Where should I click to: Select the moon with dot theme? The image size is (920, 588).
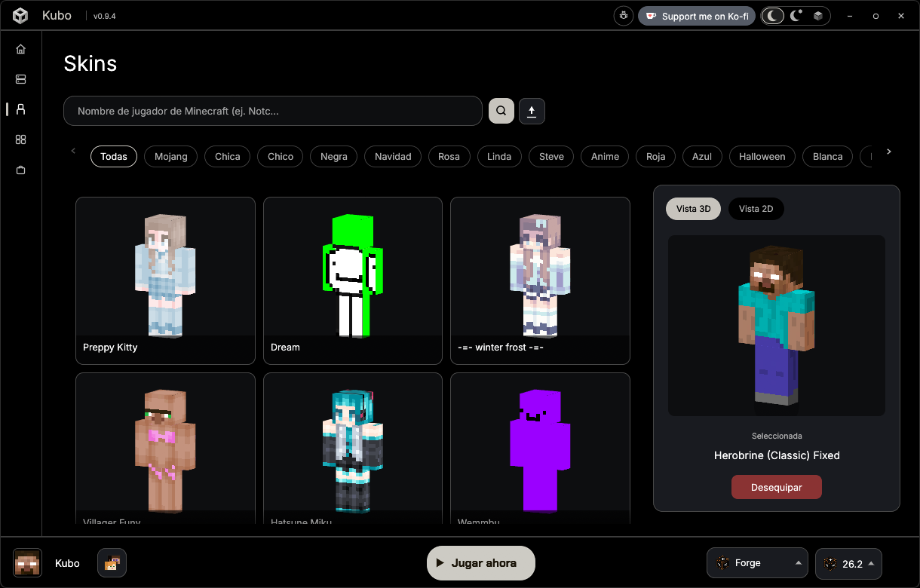point(796,16)
